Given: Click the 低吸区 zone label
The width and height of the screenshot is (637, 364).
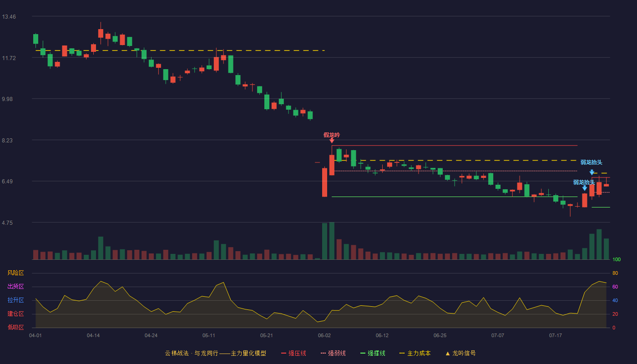Looking at the screenshot, I should tap(15, 327).
